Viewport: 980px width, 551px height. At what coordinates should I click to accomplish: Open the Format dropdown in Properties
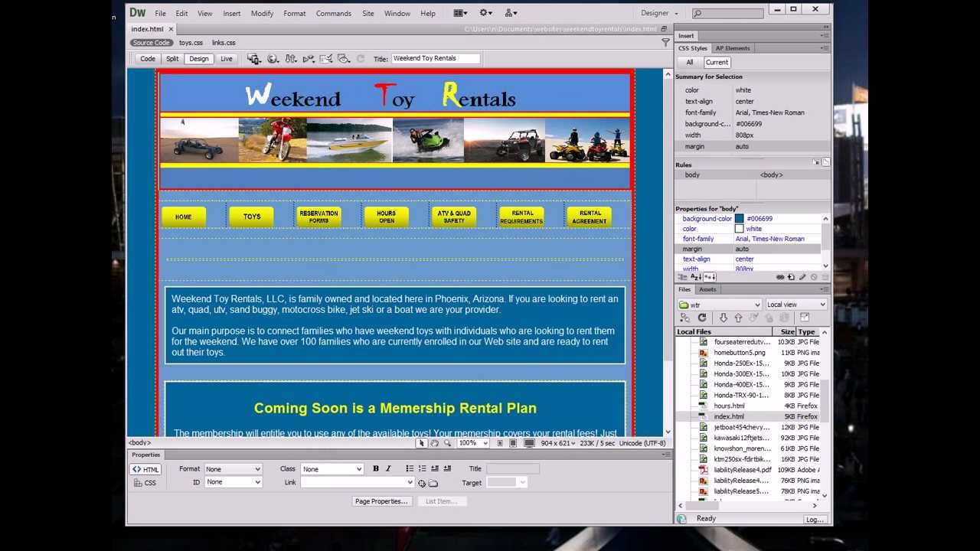pyautogui.click(x=233, y=469)
